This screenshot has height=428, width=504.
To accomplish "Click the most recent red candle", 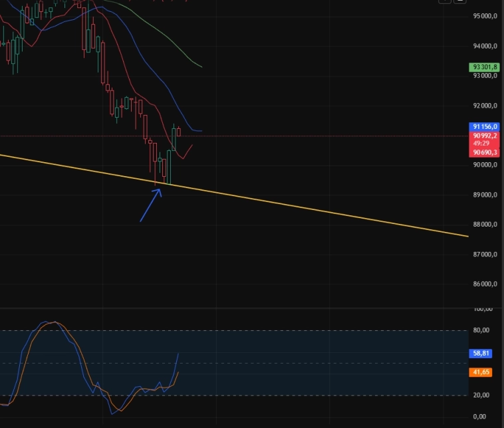I will coord(179,132).
